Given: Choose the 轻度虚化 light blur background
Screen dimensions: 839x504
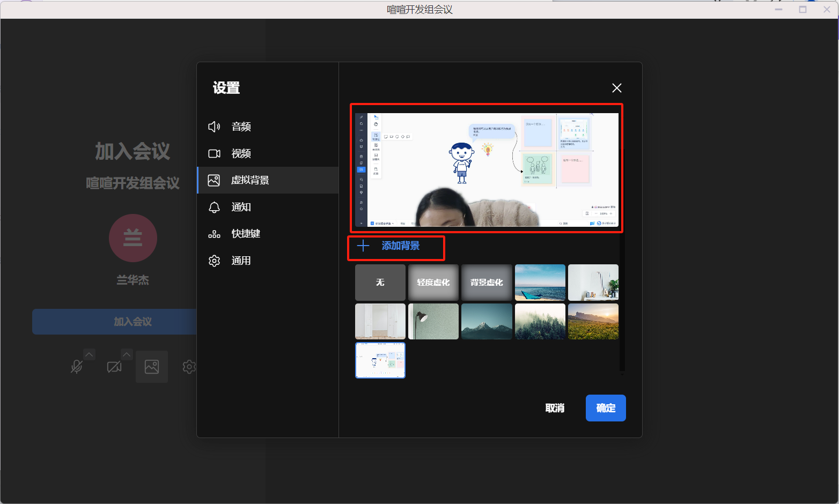Looking at the screenshot, I should (433, 283).
